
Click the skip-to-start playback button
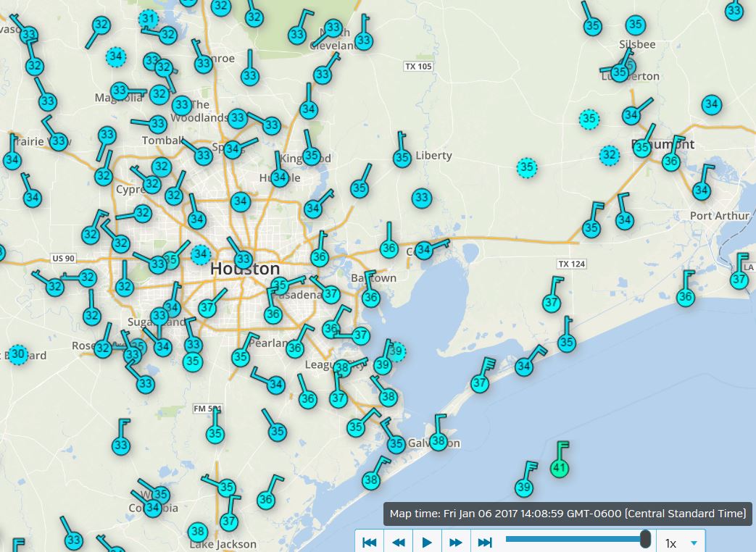[x=369, y=542]
